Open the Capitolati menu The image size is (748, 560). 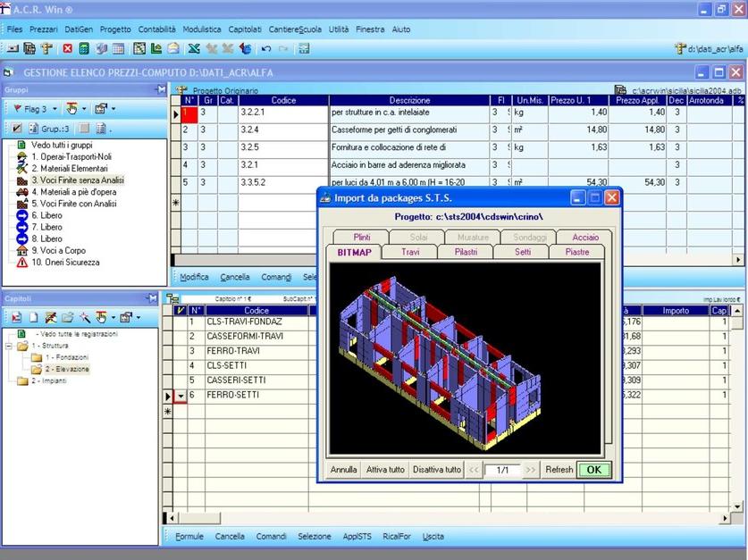245,29
